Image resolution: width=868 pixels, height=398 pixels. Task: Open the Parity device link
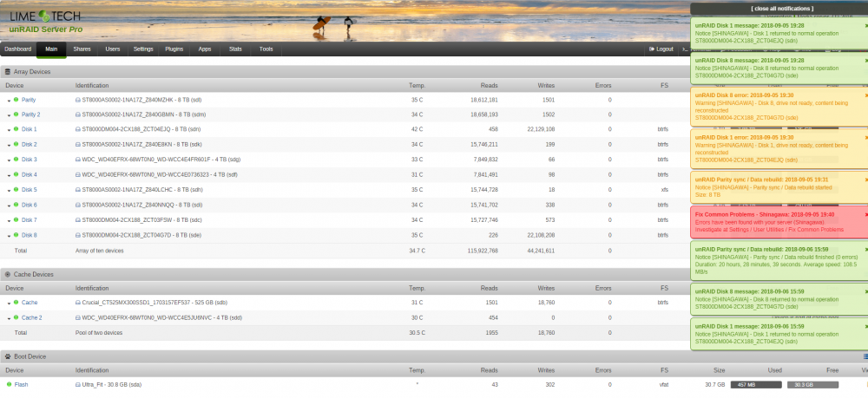pyautogui.click(x=29, y=100)
